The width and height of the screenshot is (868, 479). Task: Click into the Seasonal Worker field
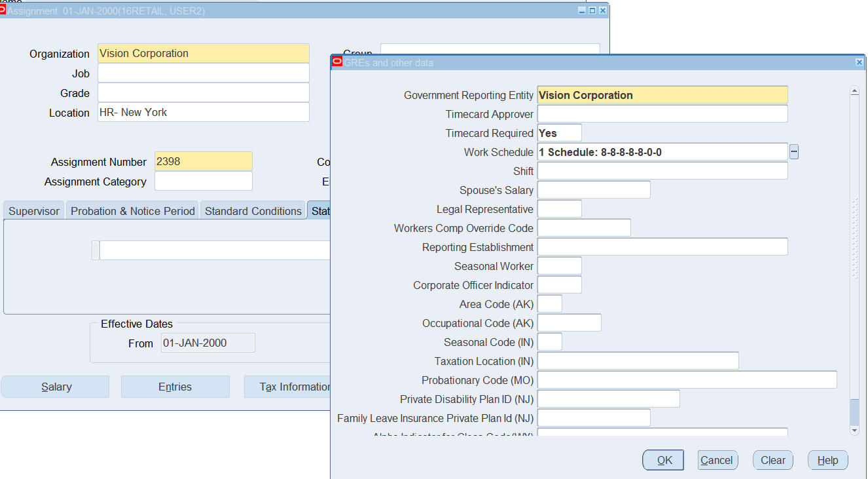click(x=559, y=266)
